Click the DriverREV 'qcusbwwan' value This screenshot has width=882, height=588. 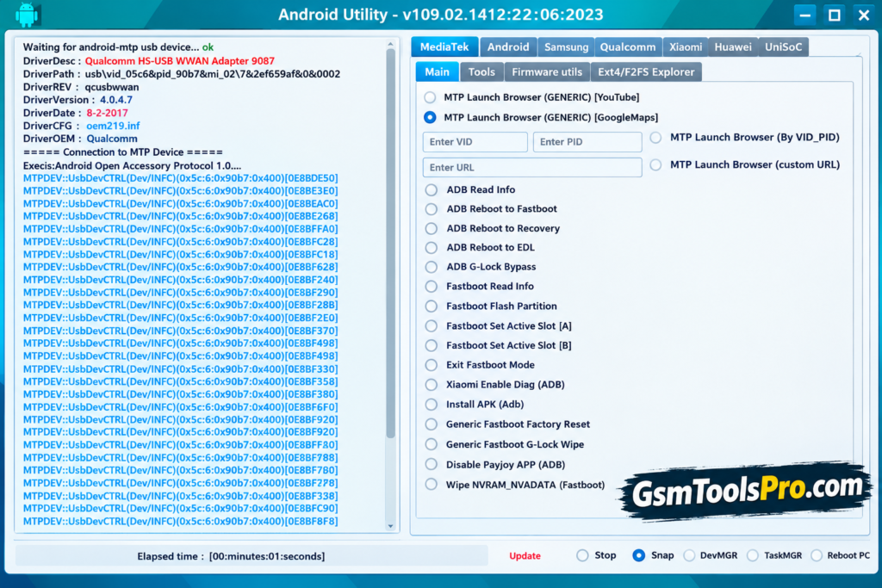coord(112,87)
